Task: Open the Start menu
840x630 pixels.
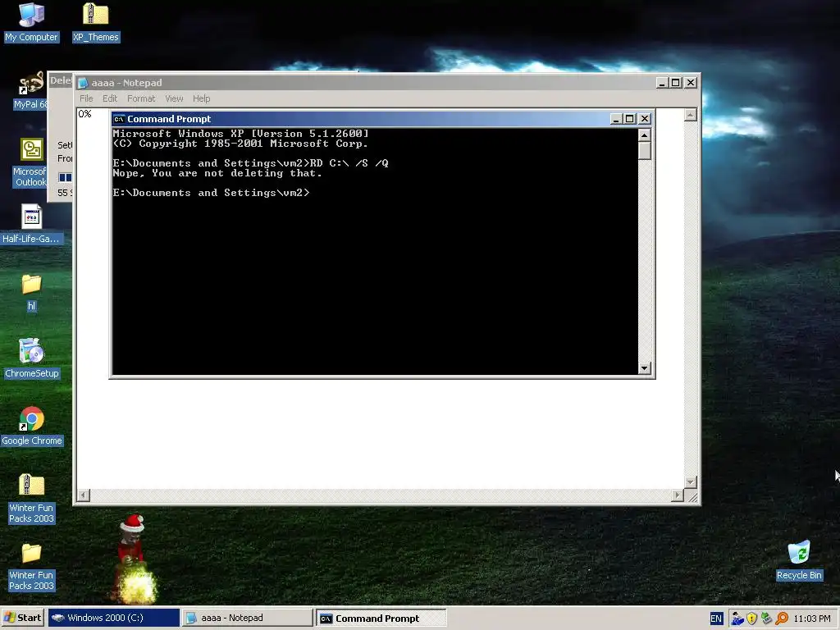Action: pos(22,618)
